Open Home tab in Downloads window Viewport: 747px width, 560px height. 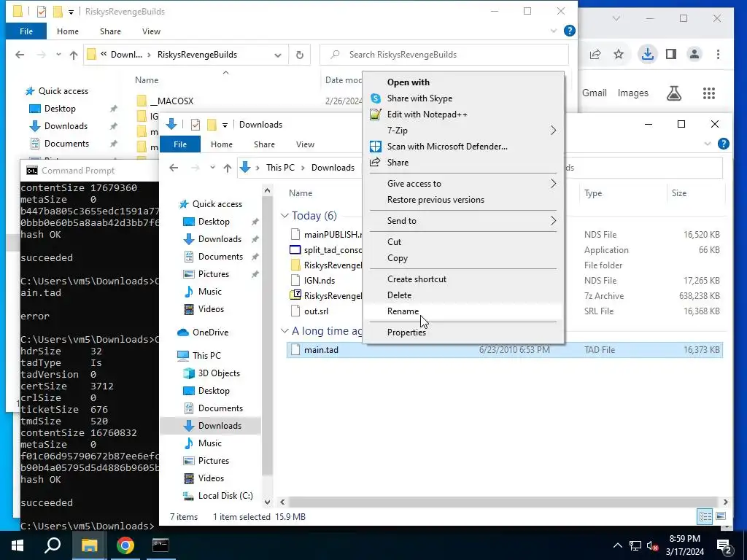pyautogui.click(x=222, y=144)
